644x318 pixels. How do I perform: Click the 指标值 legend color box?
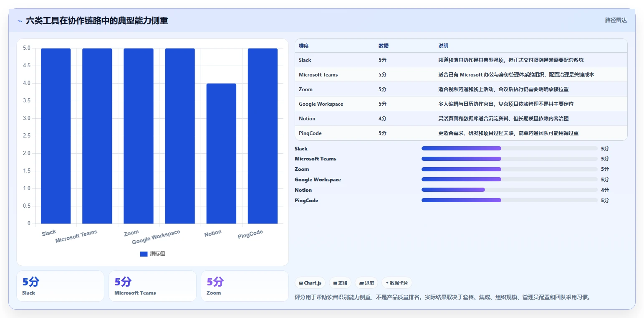click(144, 254)
